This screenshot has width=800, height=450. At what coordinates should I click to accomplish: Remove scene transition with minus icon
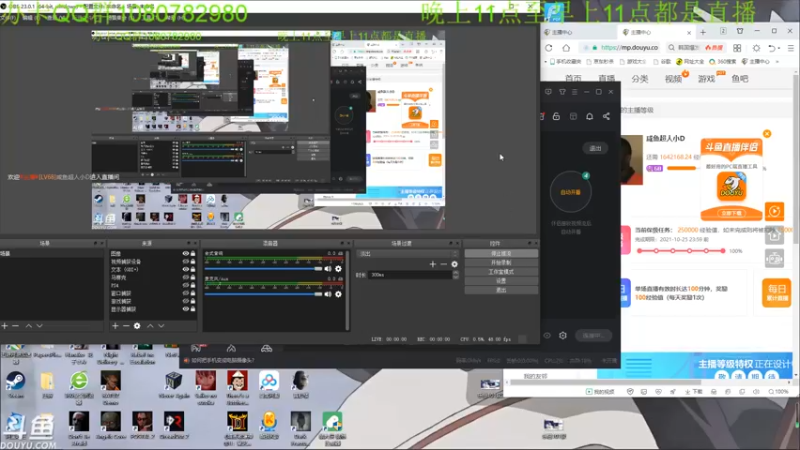click(x=443, y=264)
